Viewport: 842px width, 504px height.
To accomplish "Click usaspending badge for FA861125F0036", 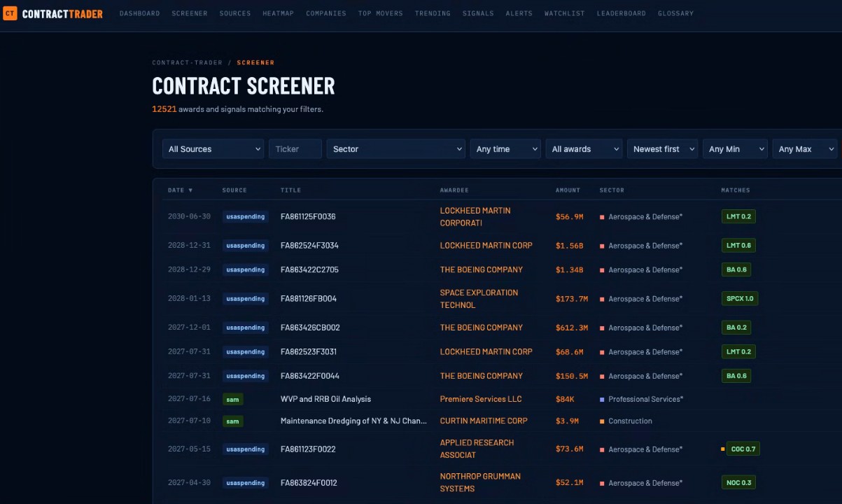I will tap(246, 217).
